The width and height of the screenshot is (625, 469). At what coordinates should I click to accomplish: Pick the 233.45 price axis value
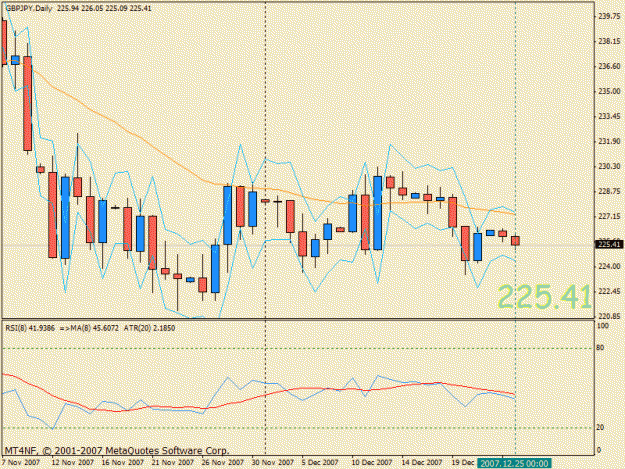point(609,116)
